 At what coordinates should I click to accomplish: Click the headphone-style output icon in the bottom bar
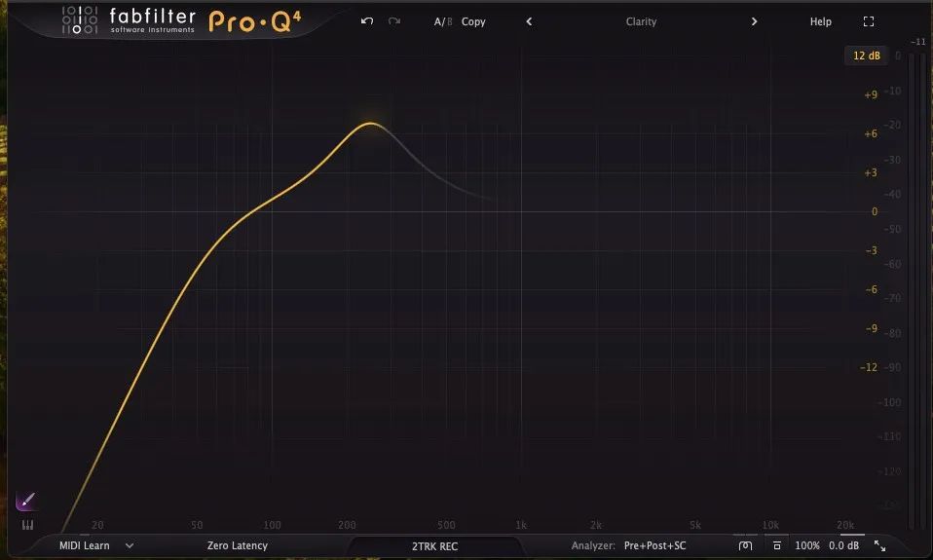(745, 546)
